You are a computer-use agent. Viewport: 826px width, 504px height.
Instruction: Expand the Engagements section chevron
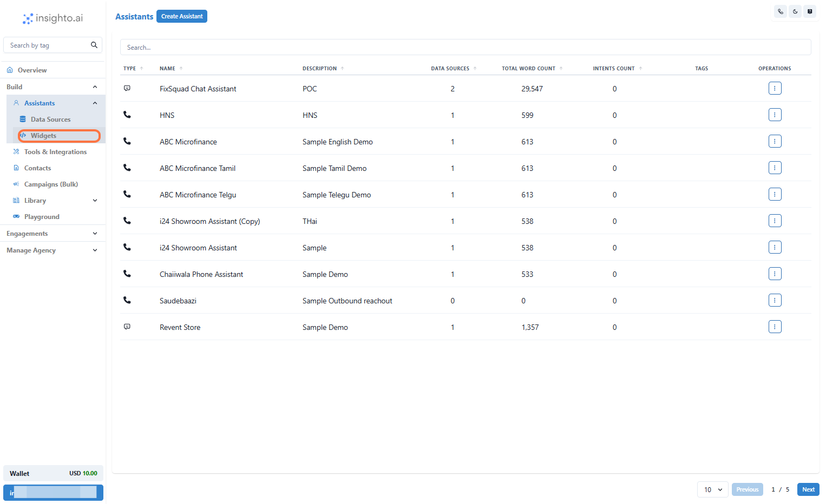pos(95,234)
